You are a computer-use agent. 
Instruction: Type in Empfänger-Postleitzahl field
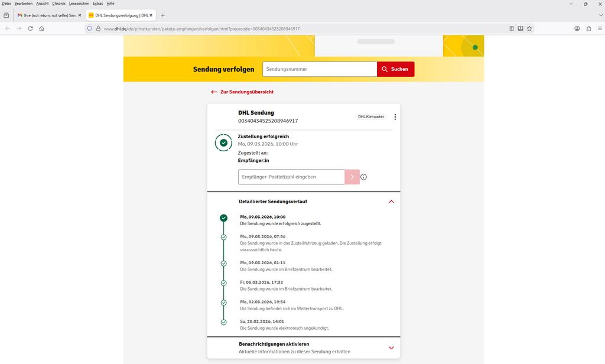pyautogui.click(x=291, y=177)
